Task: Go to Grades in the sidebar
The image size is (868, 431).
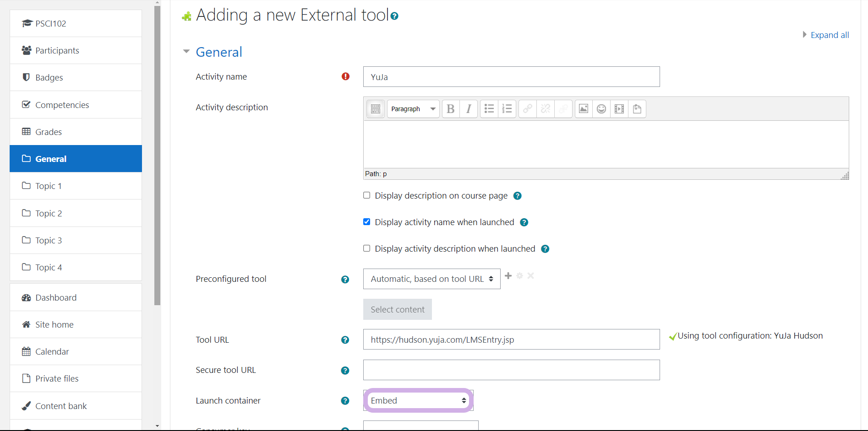Action: coord(49,132)
